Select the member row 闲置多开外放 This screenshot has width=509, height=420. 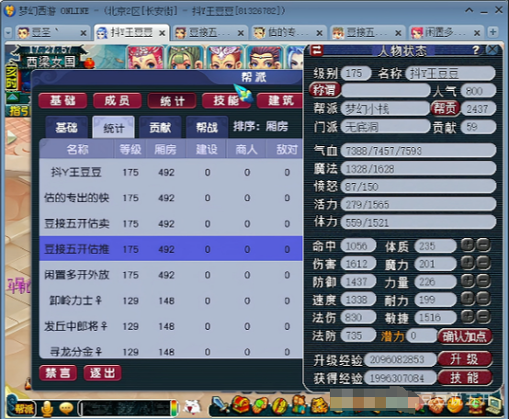171,275
